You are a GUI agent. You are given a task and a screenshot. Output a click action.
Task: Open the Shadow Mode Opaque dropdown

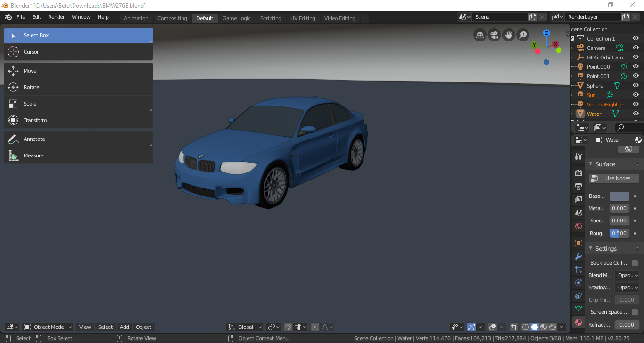[x=627, y=287]
